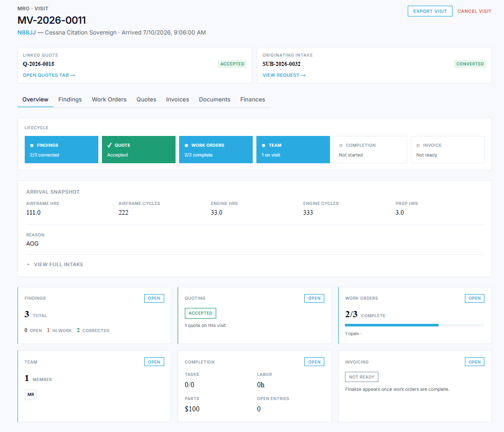Open the Work Orders card

(475, 298)
